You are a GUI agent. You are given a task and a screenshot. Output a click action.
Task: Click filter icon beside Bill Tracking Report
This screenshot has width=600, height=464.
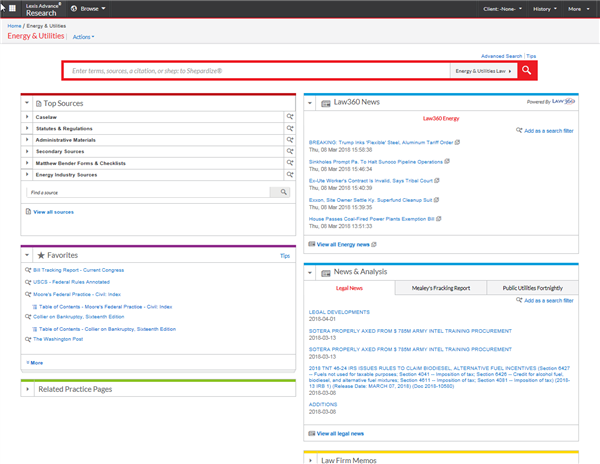point(28,270)
